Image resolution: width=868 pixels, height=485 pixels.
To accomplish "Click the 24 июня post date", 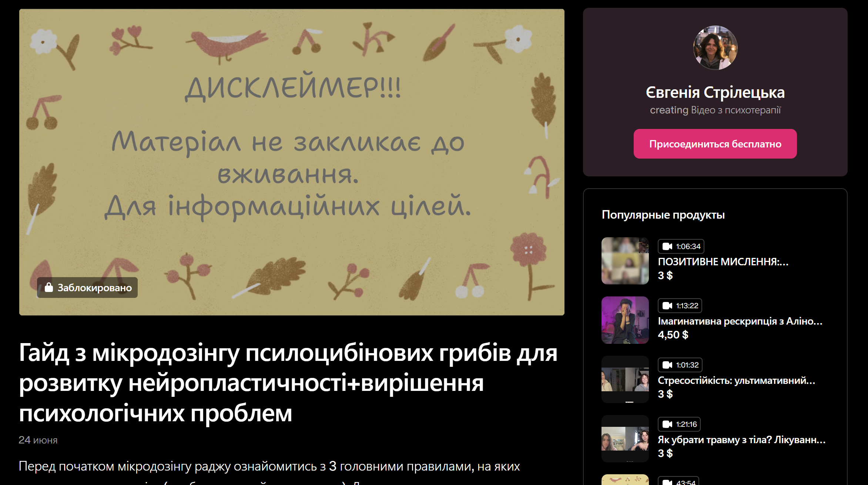I will click(x=38, y=440).
